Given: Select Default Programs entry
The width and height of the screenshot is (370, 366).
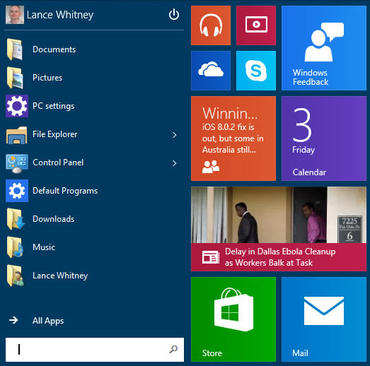Looking at the screenshot, I should click(65, 191).
